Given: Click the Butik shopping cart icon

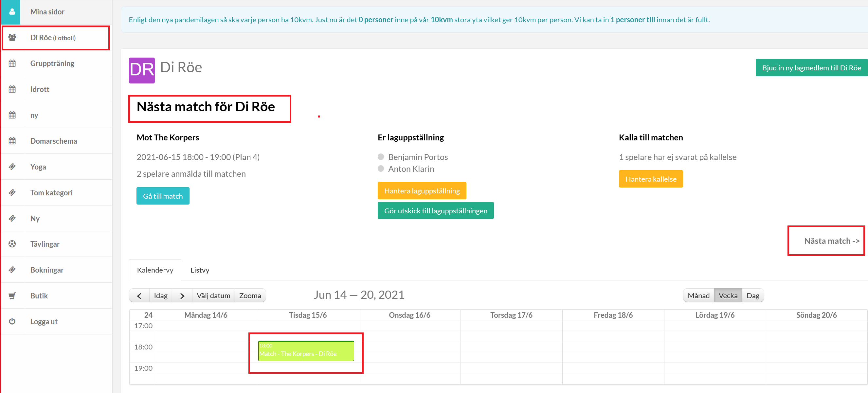Looking at the screenshot, I should pyautogui.click(x=12, y=296).
